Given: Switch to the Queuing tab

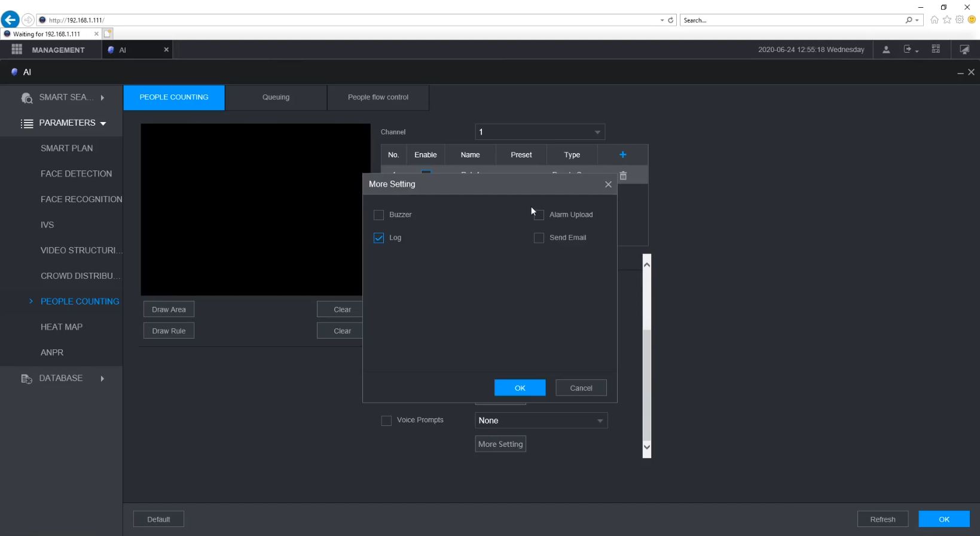Looking at the screenshot, I should (276, 98).
